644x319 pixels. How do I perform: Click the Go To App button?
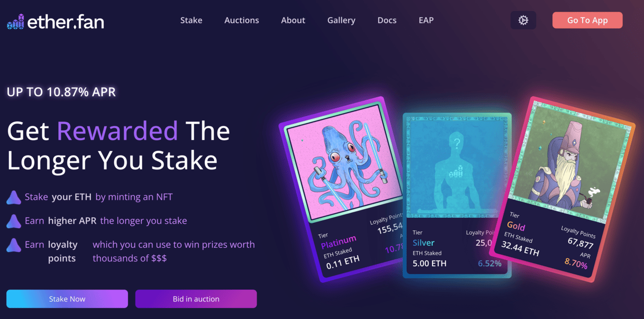(587, 20)
